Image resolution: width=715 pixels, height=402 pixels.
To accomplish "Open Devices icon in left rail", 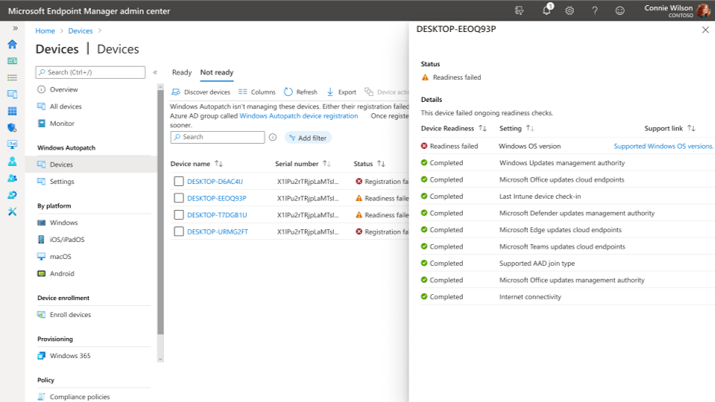I will coord(12,94).
